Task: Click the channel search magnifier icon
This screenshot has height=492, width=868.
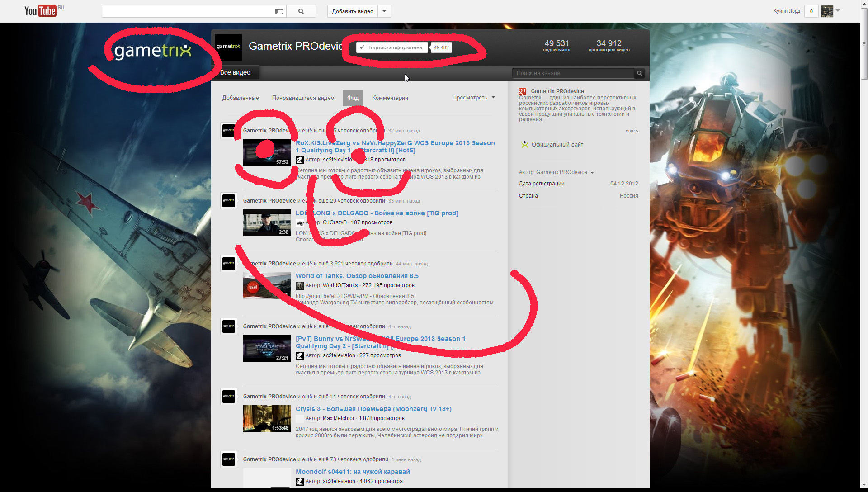Action: click(x=639, y=73)
